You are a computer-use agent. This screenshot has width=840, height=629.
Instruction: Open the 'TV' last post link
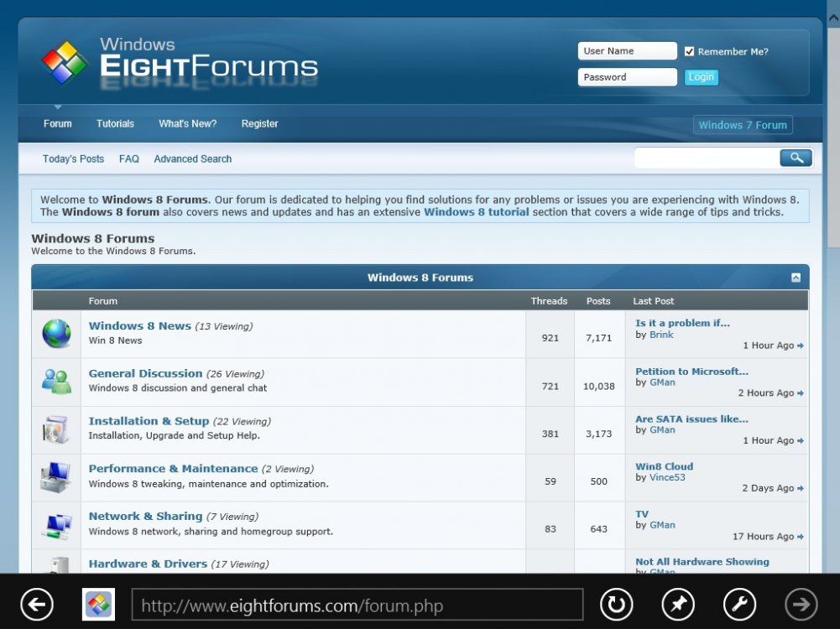tap(642, 514)
